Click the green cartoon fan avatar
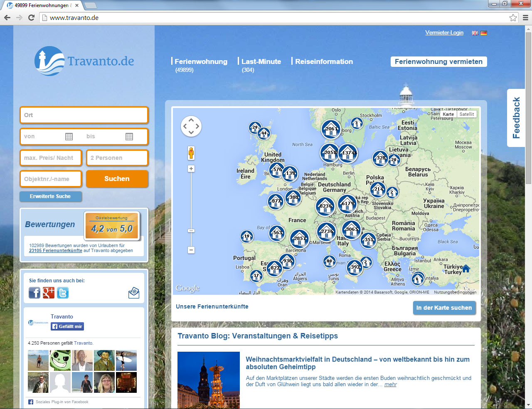Image resolution: width=532 pixels, height=409 pixels. coord(60,360)
